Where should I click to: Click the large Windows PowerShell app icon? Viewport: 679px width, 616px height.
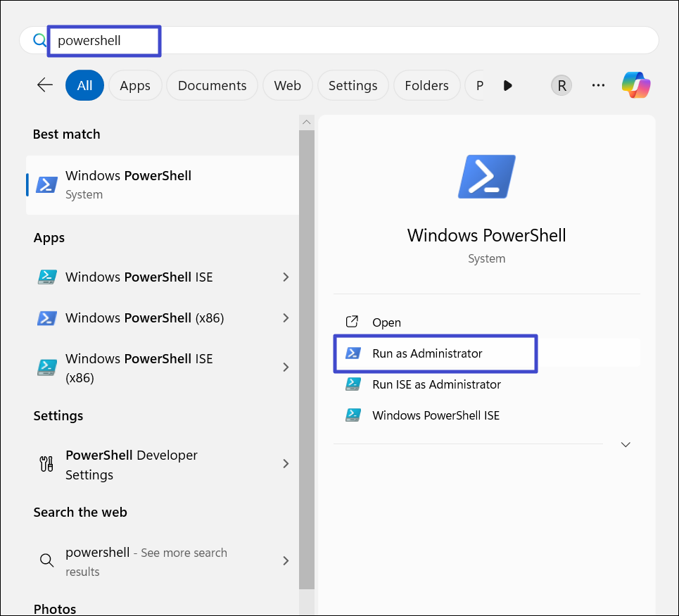click(x=486, y=176)
